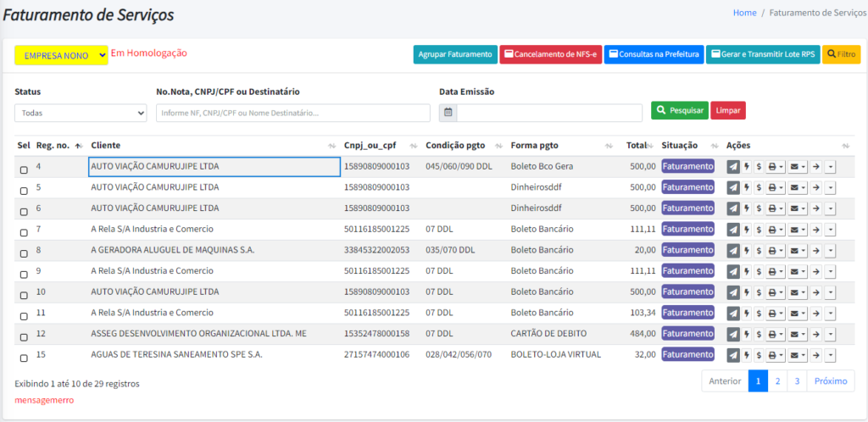Click the red Limpar button
This screenshot has width=868, height=422.
[728, 111]
